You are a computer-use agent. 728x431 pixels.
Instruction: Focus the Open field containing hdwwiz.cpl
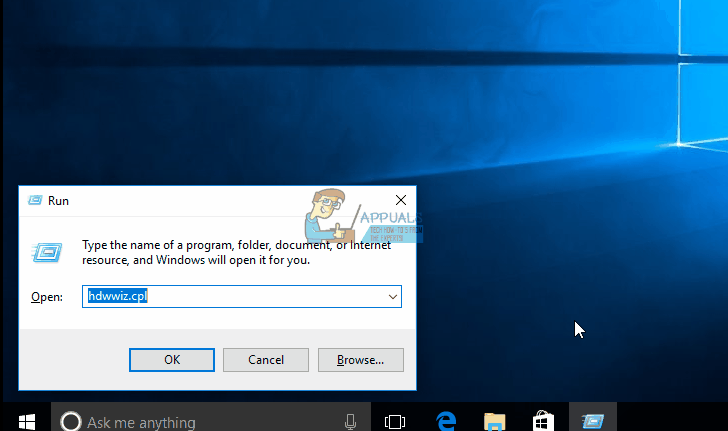pyautogui.click(x=242, y=296)
